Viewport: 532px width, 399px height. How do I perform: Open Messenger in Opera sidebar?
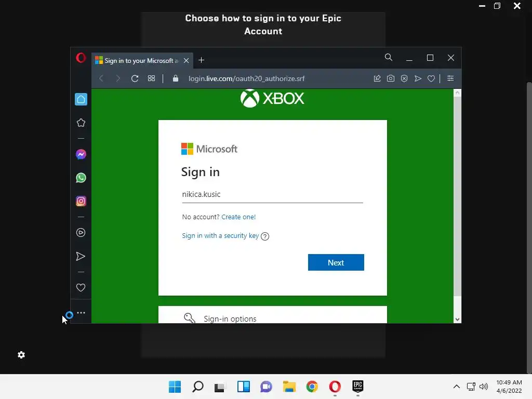[81, 154]
